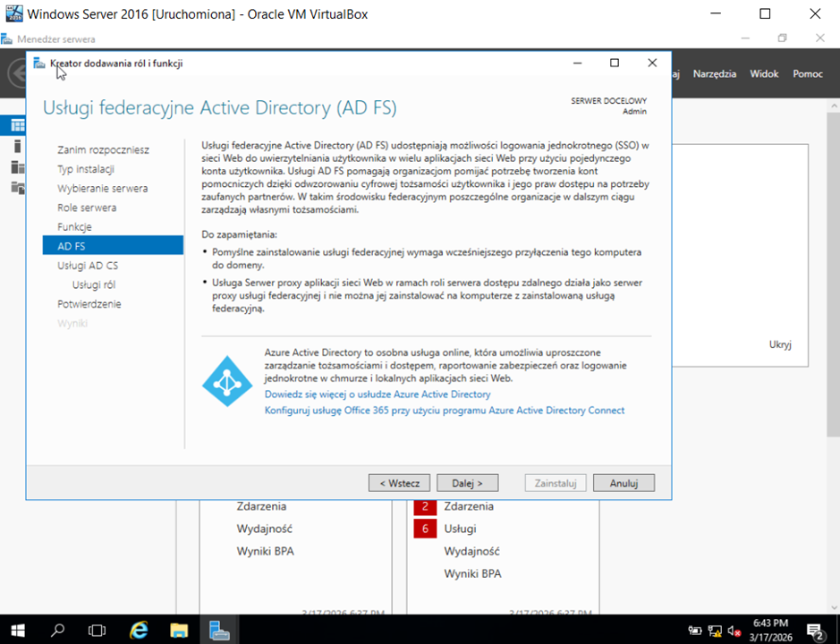Click the File and Storage Services icon
This screenshot has width=840, height=644.
tap(17, 187)
